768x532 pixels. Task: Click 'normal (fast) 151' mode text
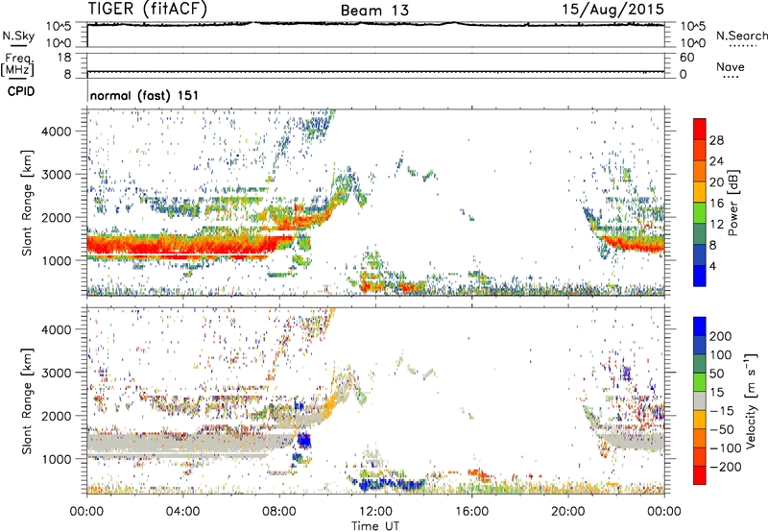pos(144,95)
